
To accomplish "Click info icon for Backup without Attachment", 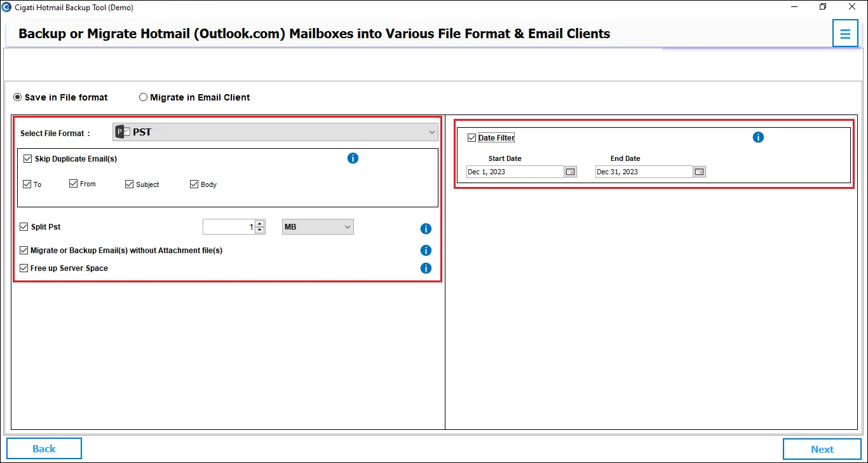I will pos(426,251).
